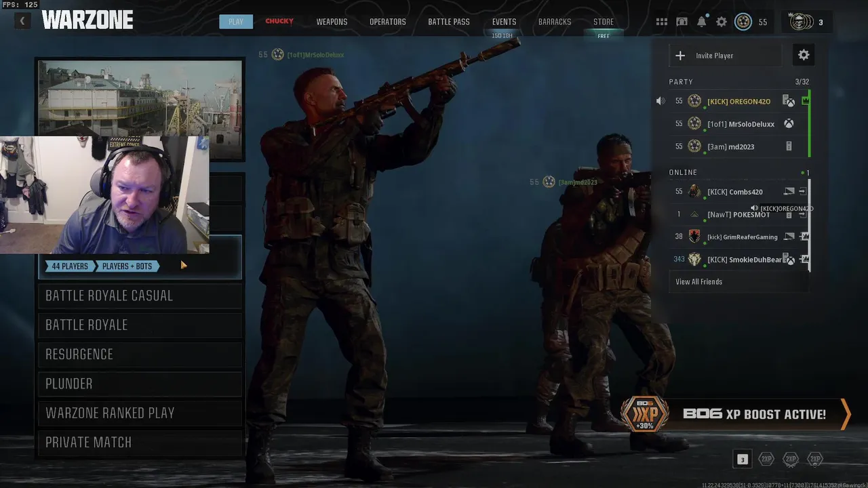868x488 pixels.
Task: Click the plus icon for Invite Player
Action: (680, 56)
